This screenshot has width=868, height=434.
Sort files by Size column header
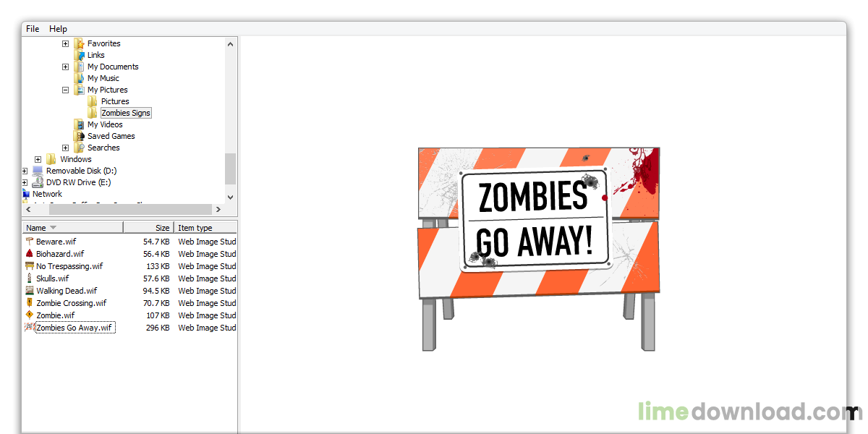pos(148,228)
